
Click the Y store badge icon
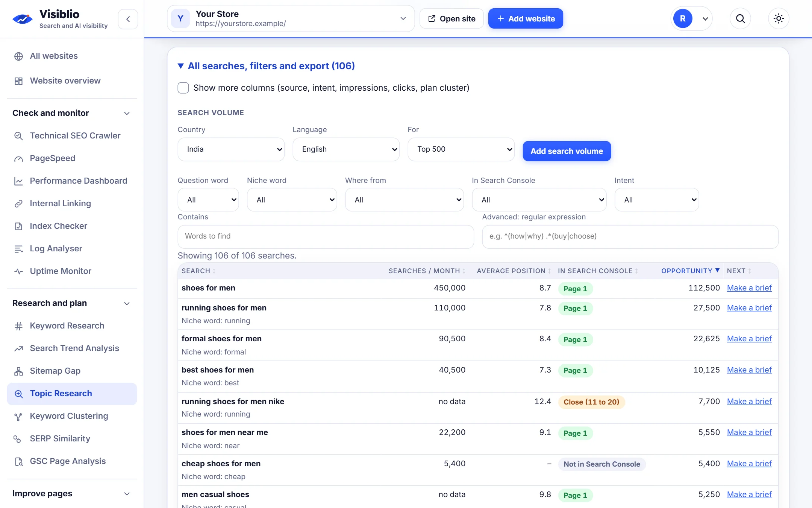coord(180,18)
